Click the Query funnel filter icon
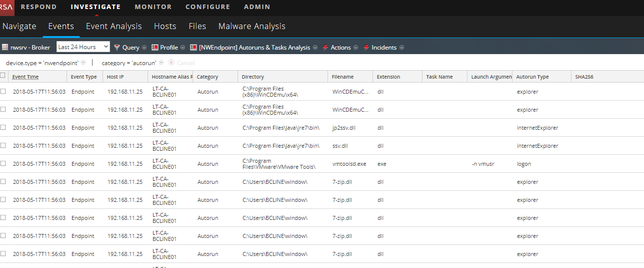Screen dimensions: 644x268 [x=117, y=48]
